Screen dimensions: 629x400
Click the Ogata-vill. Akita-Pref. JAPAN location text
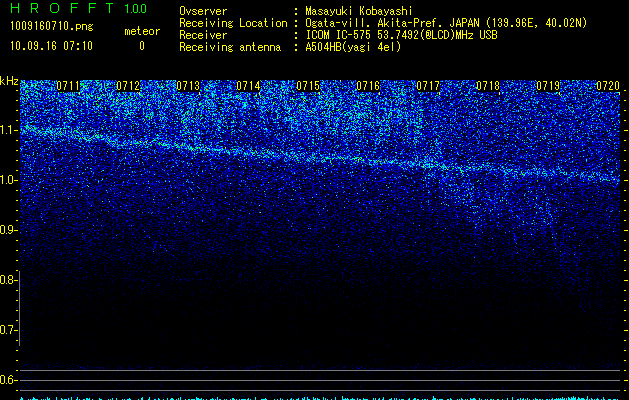[446, 23]
